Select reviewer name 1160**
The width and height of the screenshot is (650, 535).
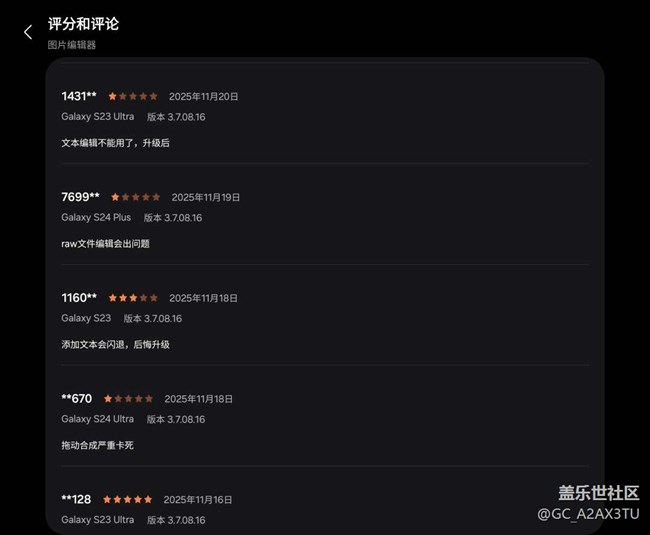(79, 298)
